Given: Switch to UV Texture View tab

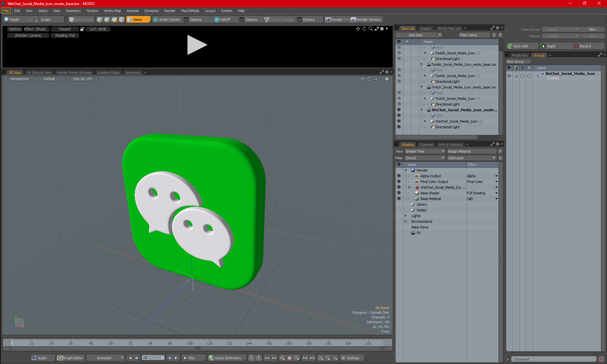Looking at the screenshot, I should 39,73.
